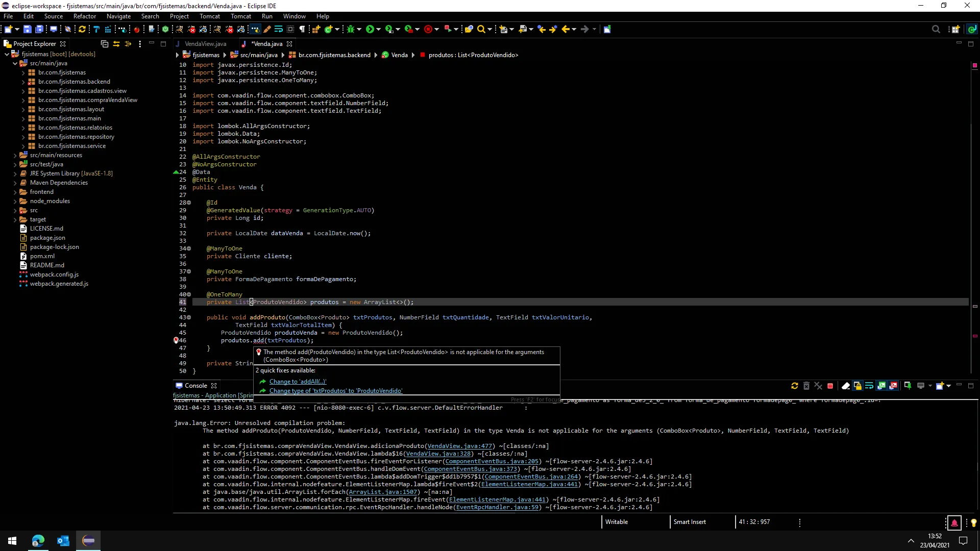Click the toolbar Search magnifier icon
980x551 pixels.
481,29
